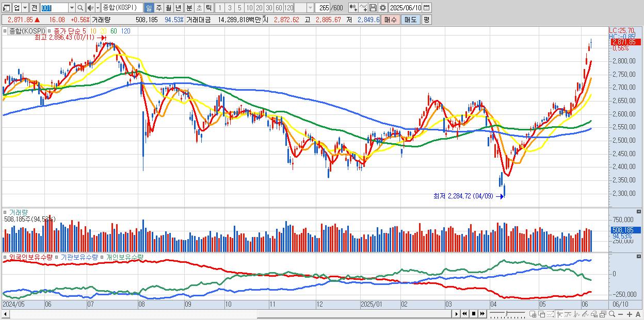
Task: Open the 업 market type dropdown
Action: (x=25, y=8)
